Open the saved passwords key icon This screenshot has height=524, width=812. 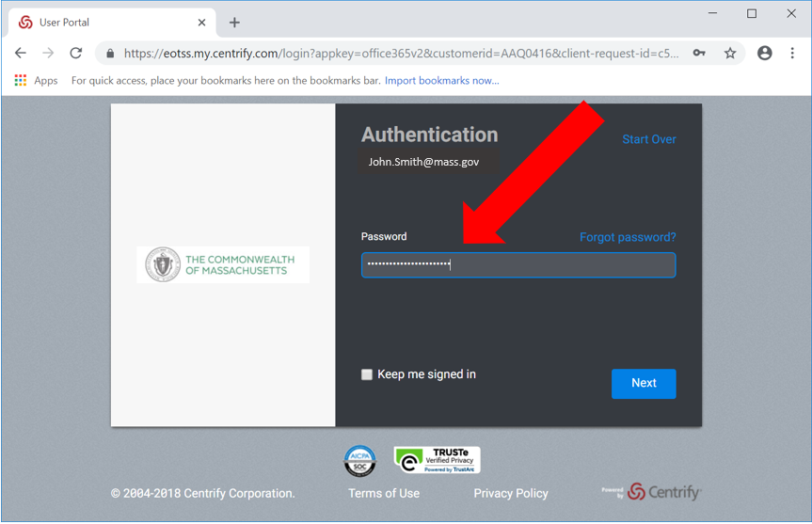tap(699, 54)
